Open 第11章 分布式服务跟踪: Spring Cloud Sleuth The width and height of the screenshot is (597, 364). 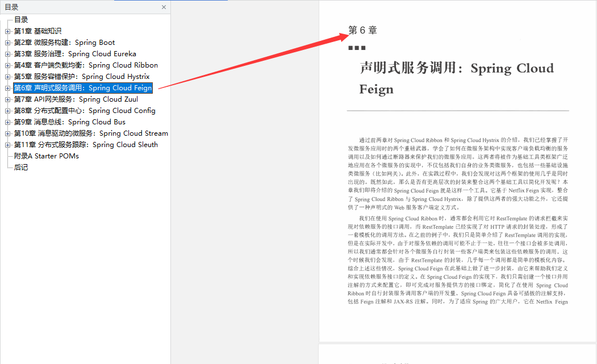pos(86,145)
